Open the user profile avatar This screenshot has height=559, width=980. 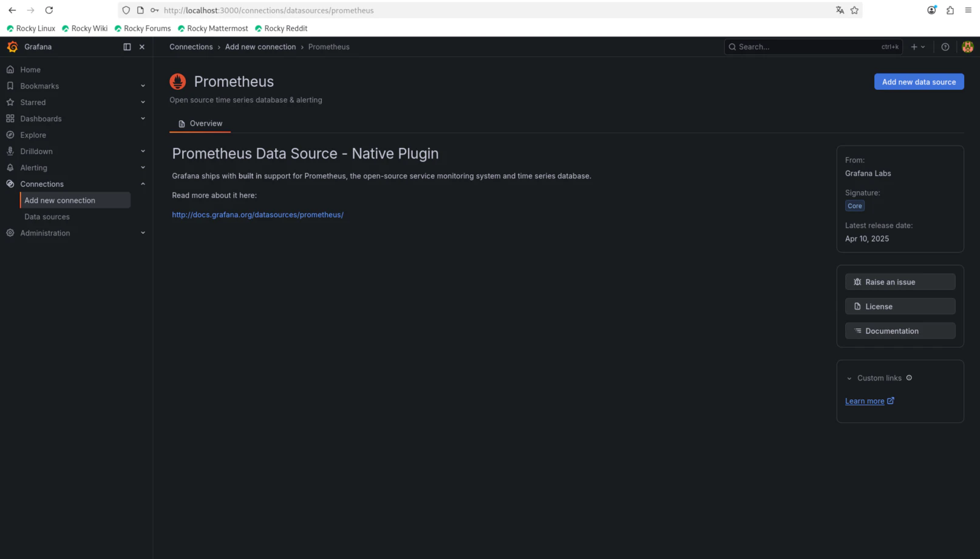point(968,47)
